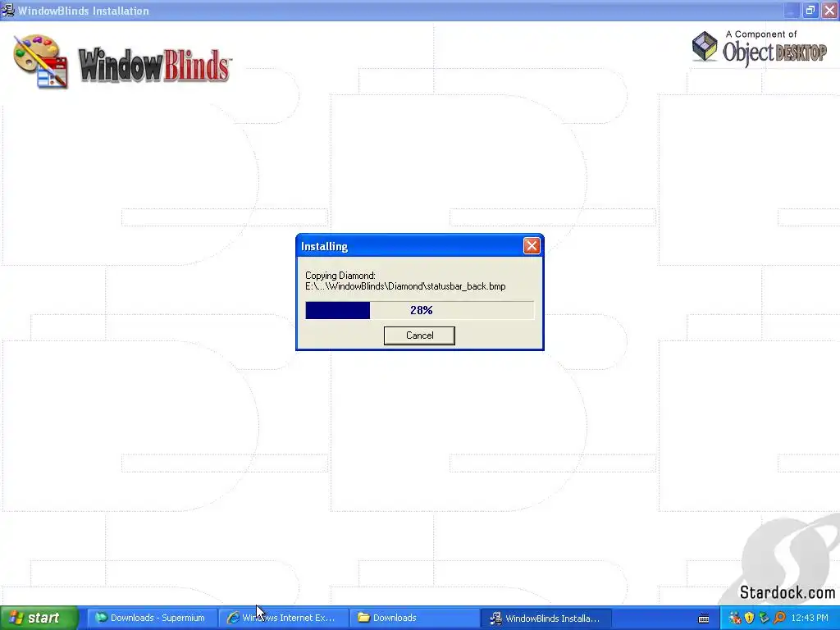Click the 28% installation progress bar
840x630 pixels.
click(x=419, y=310)
